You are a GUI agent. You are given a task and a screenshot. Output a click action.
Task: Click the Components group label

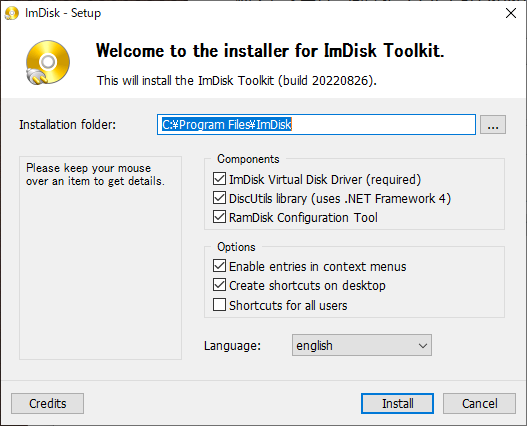(x=248, y=159)
